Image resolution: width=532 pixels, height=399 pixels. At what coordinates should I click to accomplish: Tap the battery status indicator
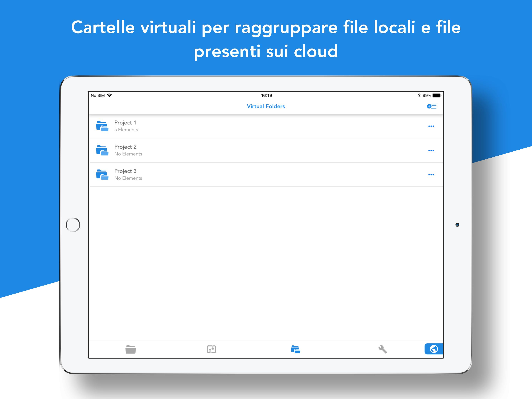(436, 95)
